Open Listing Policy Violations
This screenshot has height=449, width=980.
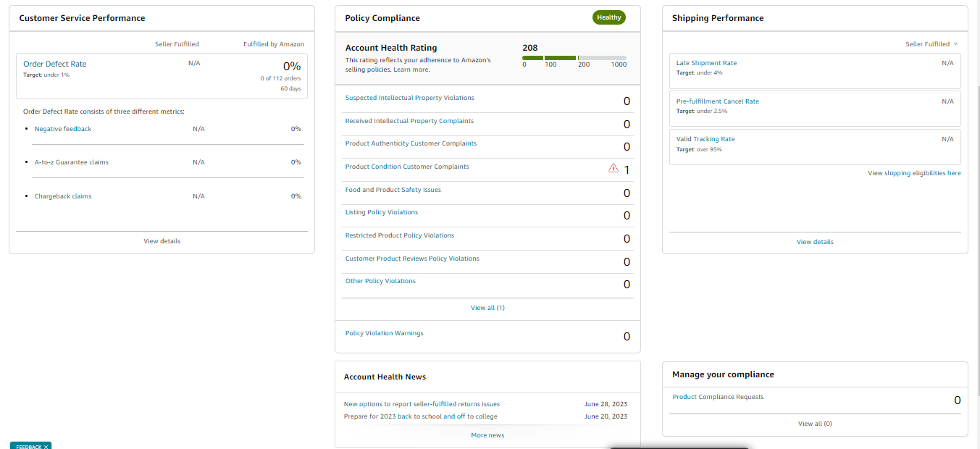point(382,212)
